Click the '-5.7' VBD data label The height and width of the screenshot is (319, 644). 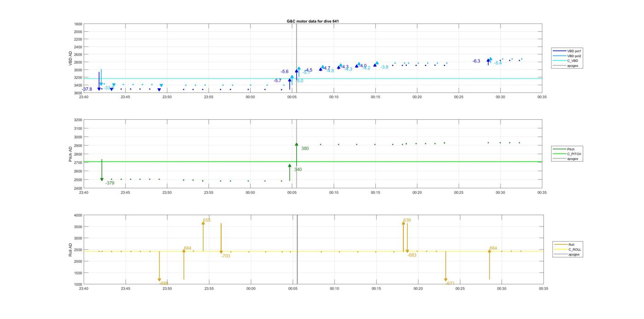[x=277, y=81]
